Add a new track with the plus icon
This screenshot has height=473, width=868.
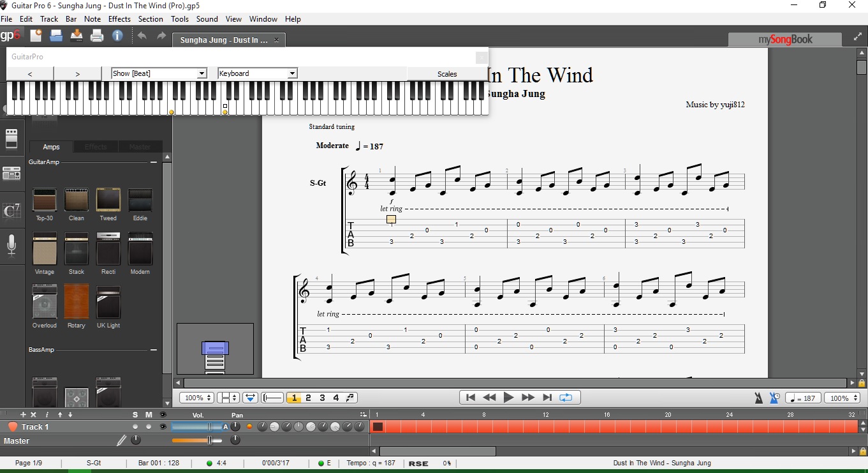tap(23, 415)
